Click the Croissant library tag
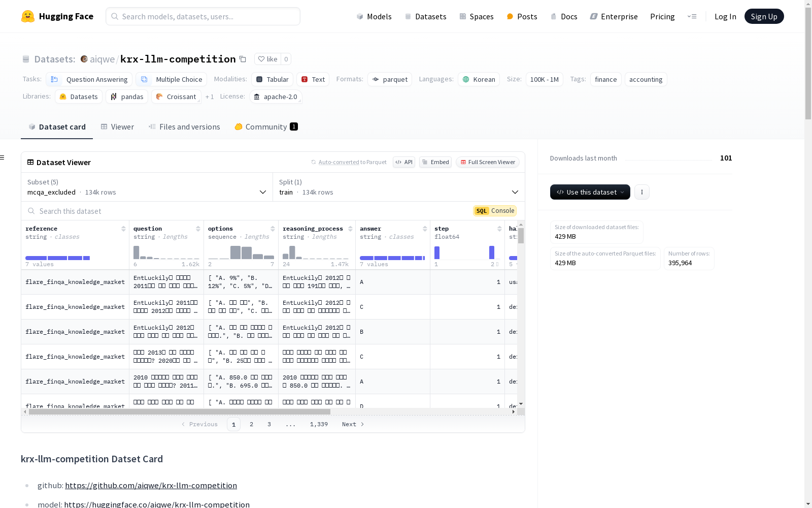The width and height of the screenshot is (812, 508). pyautogui.click(x=176, y=97)
